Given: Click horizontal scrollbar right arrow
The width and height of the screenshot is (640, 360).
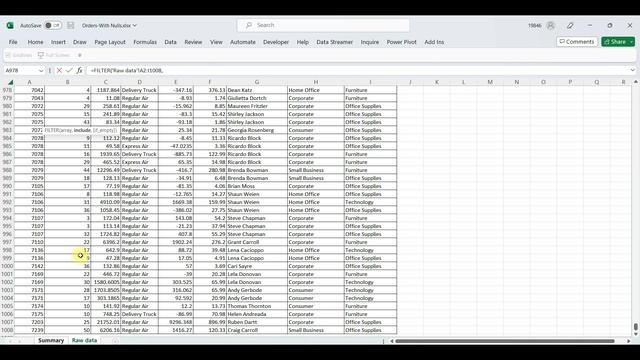Looking at the screenshot, I should [629, 341].
